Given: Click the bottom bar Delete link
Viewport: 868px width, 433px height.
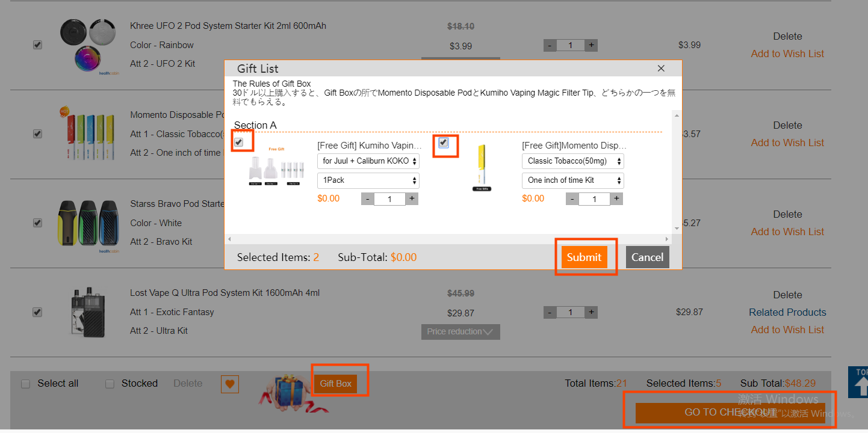Looking at the screenshot, I should [x=188, y=384].
